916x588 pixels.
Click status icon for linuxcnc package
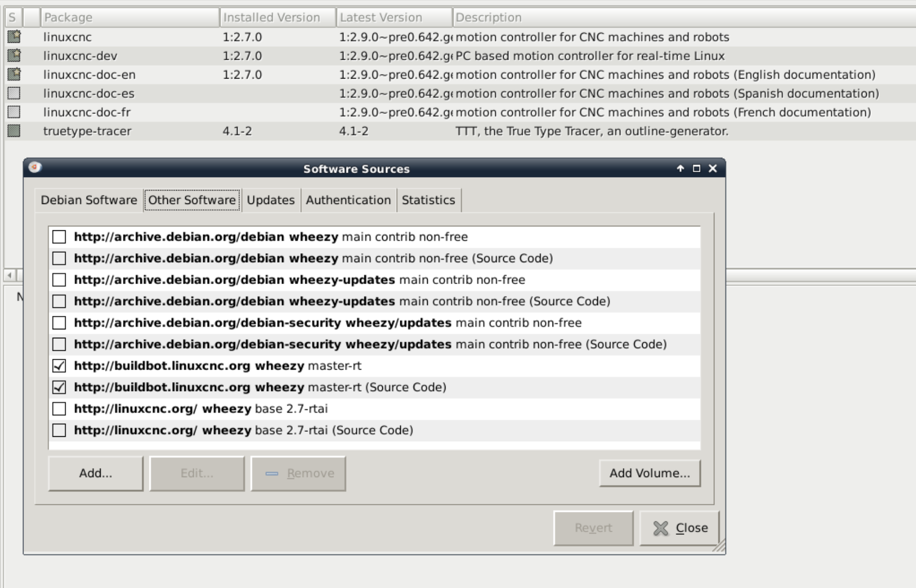point(14,37)
